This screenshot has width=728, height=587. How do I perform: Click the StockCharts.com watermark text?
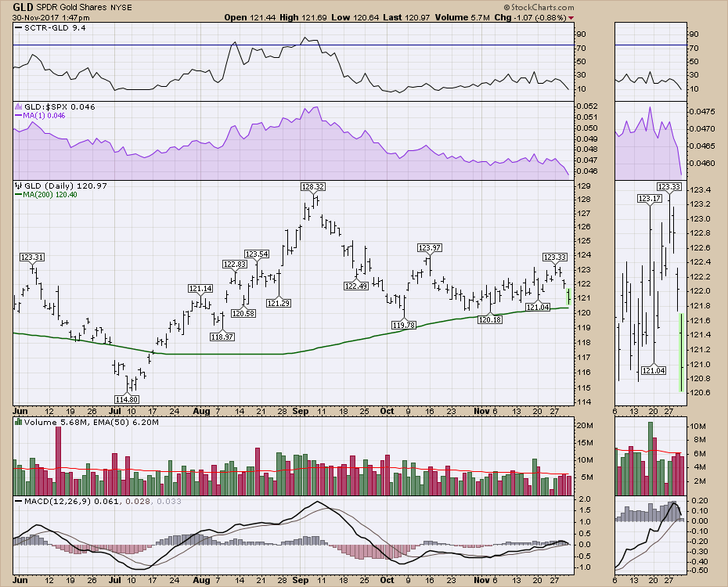coord(539,7)
